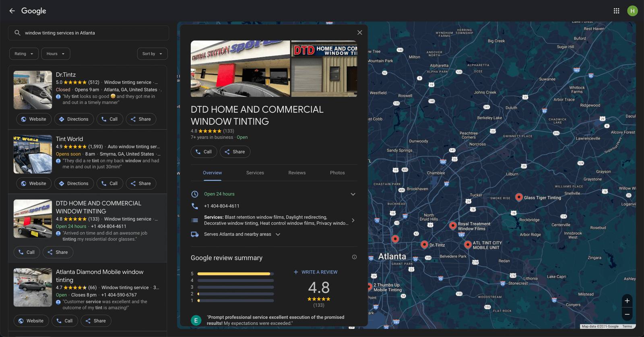Switch to the Photos tab
This screenshot has width=644, height=337.
pyautogui.click(x=337, y=173)
